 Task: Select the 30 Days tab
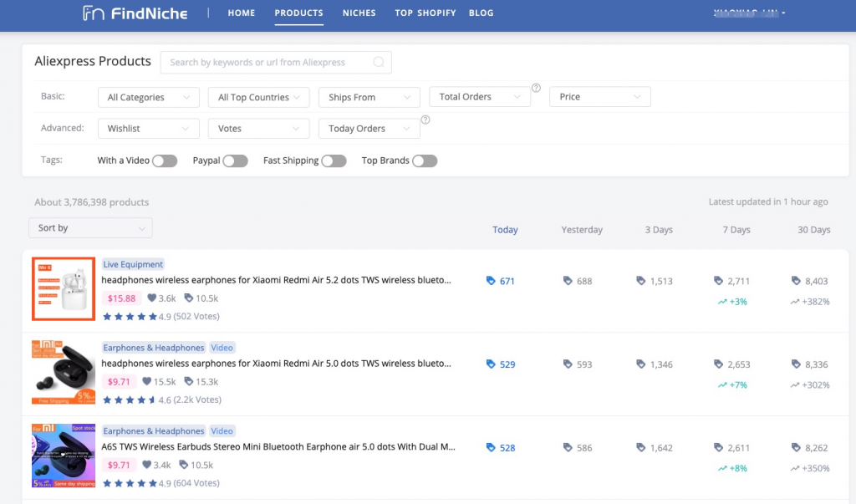click(814, 230)
